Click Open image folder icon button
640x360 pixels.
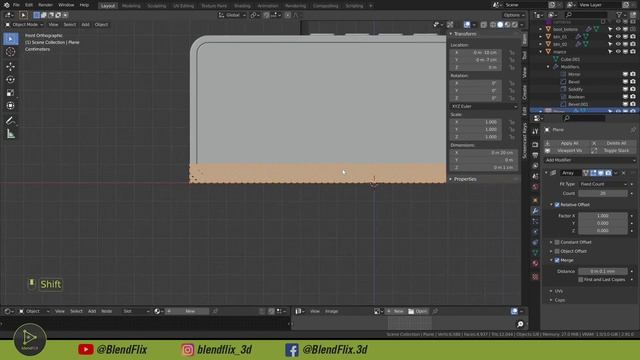418,311
